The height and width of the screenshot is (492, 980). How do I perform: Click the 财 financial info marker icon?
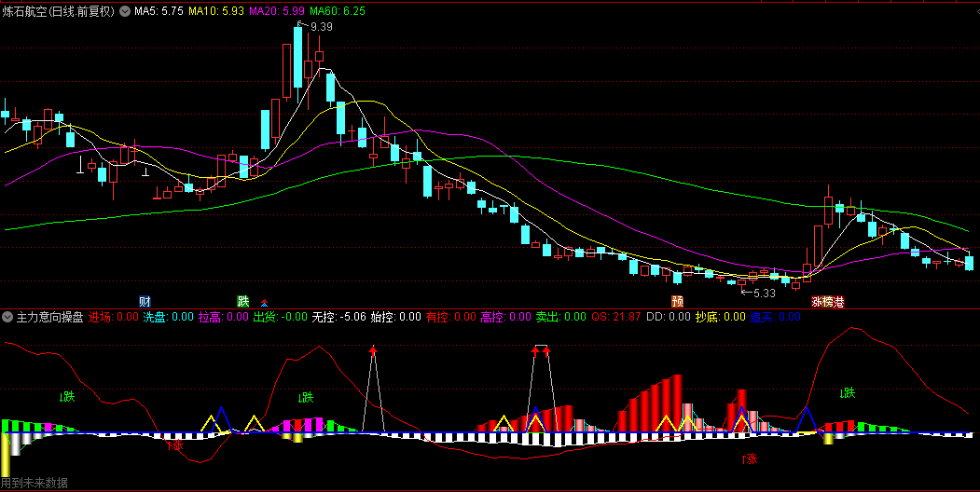[145, 302]
